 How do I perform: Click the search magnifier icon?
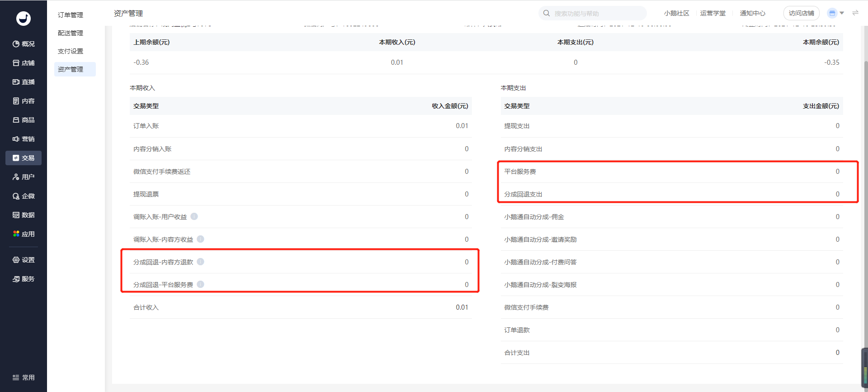click(547, 13)
